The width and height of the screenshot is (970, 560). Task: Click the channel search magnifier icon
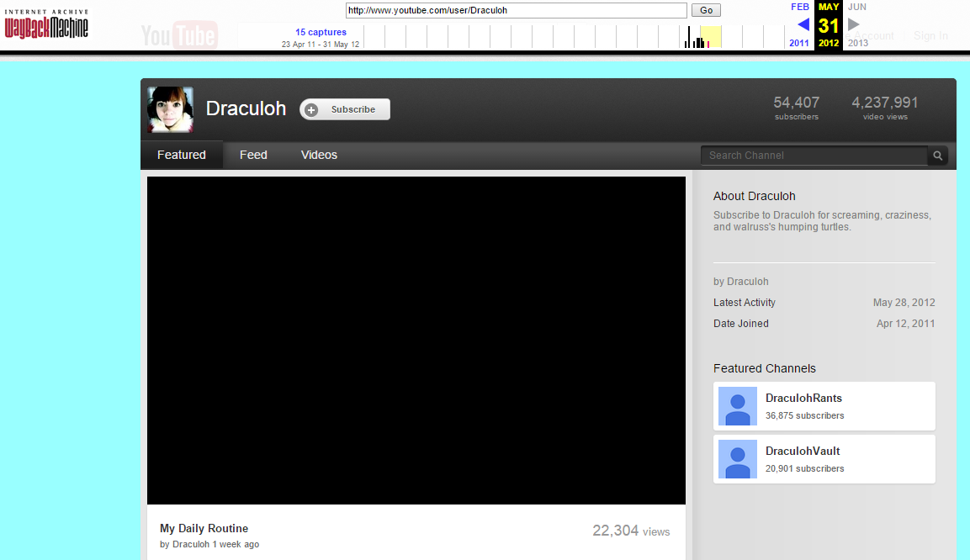(937, 156)
